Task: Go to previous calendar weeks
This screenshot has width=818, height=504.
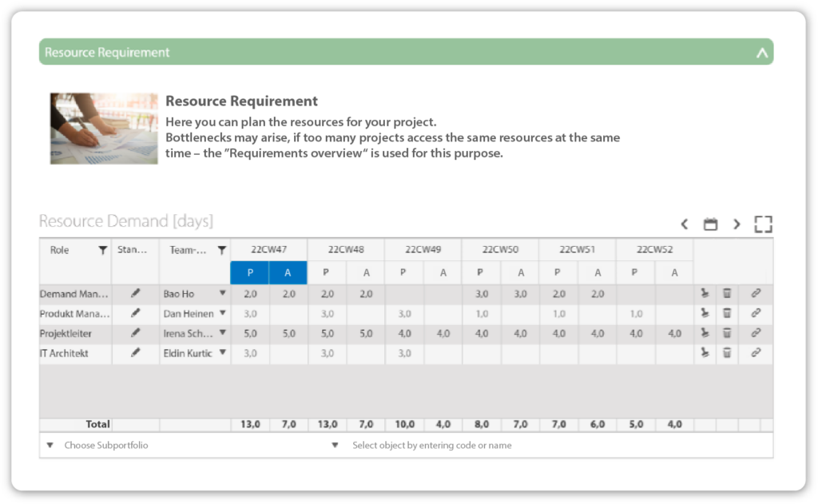Action: click(685, 224)
